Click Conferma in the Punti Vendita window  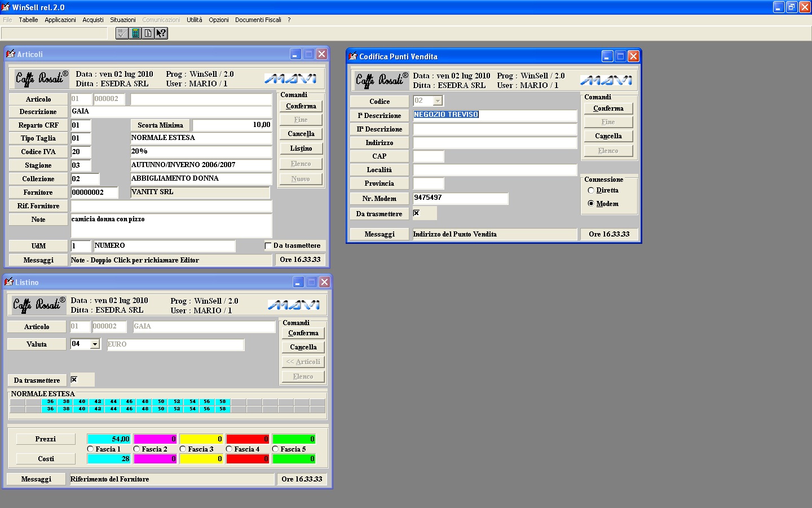point(608,108)
